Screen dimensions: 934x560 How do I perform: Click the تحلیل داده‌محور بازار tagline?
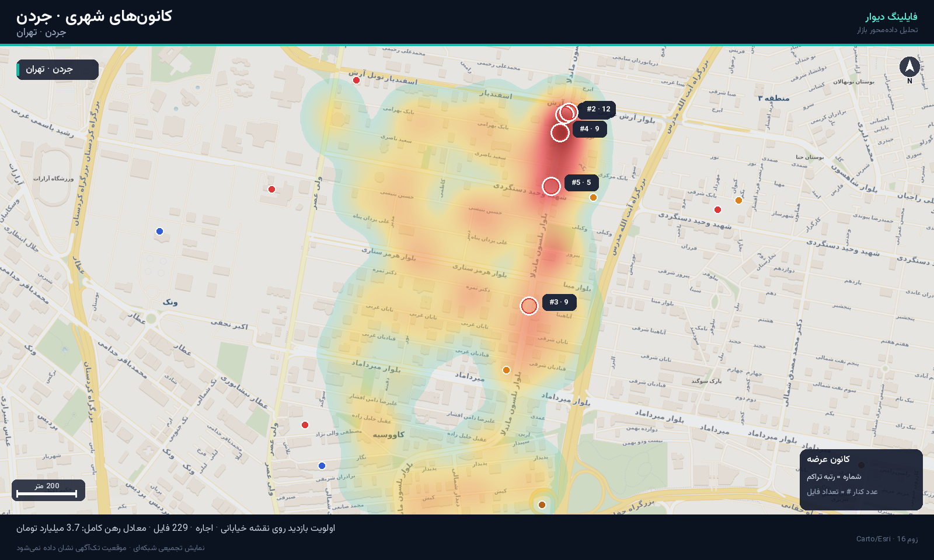pos(887,30)
